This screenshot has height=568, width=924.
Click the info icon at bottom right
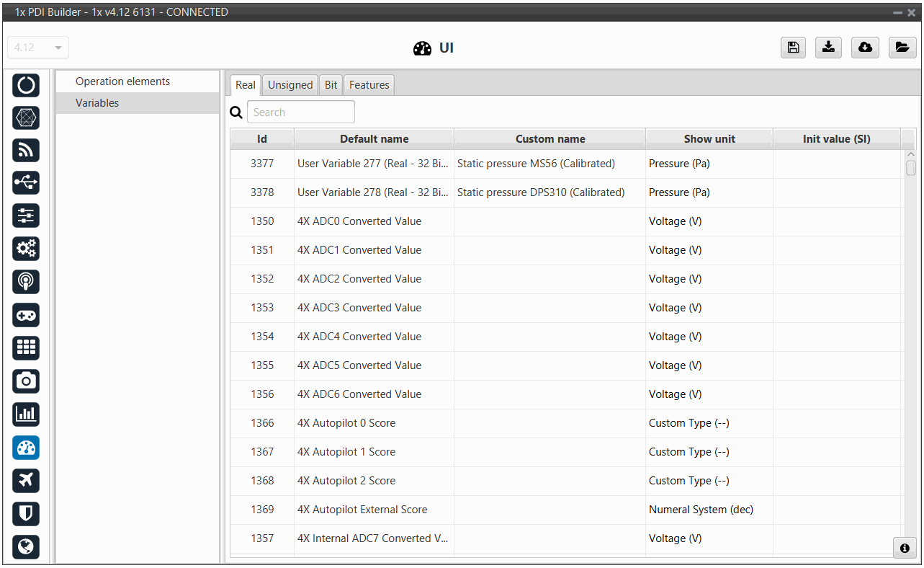(905, 548)
